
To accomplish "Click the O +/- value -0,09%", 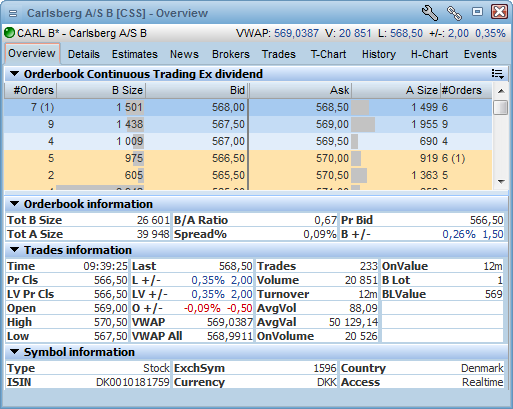I will (x=202, y=308).
